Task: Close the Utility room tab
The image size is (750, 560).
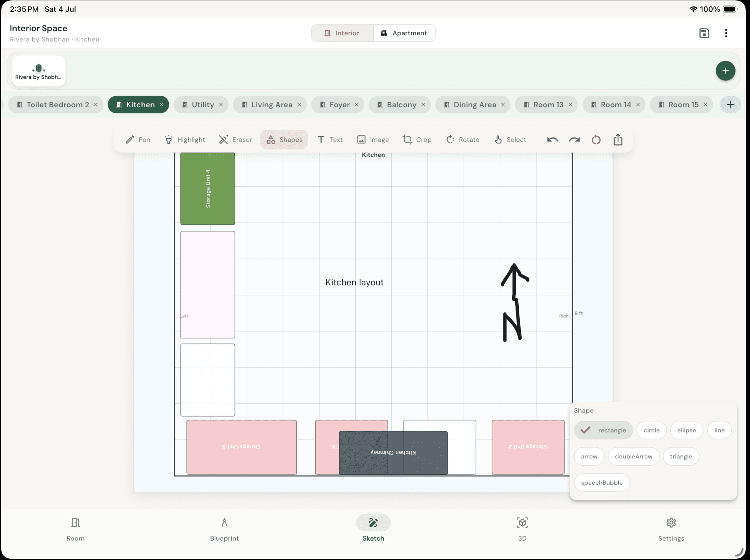Action: (221, 105)
